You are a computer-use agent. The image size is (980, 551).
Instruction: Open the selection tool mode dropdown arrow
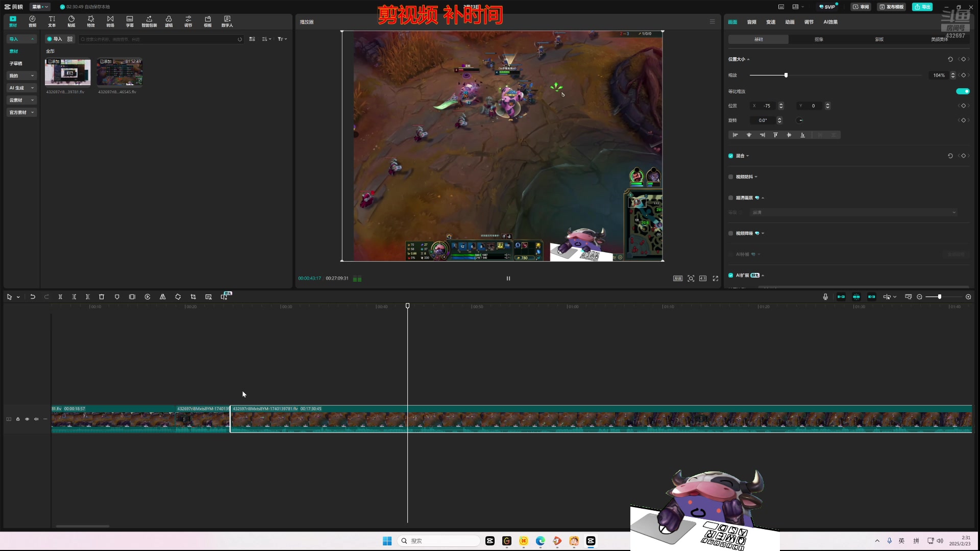coord(18,297)
